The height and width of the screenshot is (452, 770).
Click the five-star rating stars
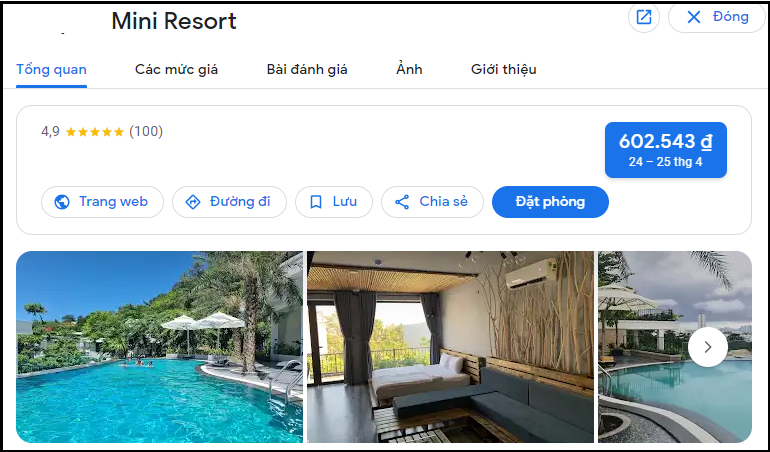[95, 132]
